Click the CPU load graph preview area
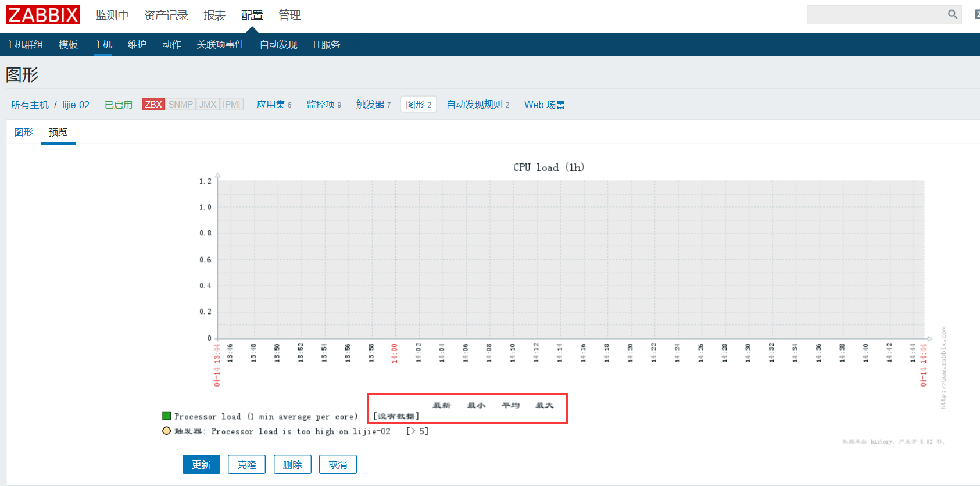 coord(571,259)
